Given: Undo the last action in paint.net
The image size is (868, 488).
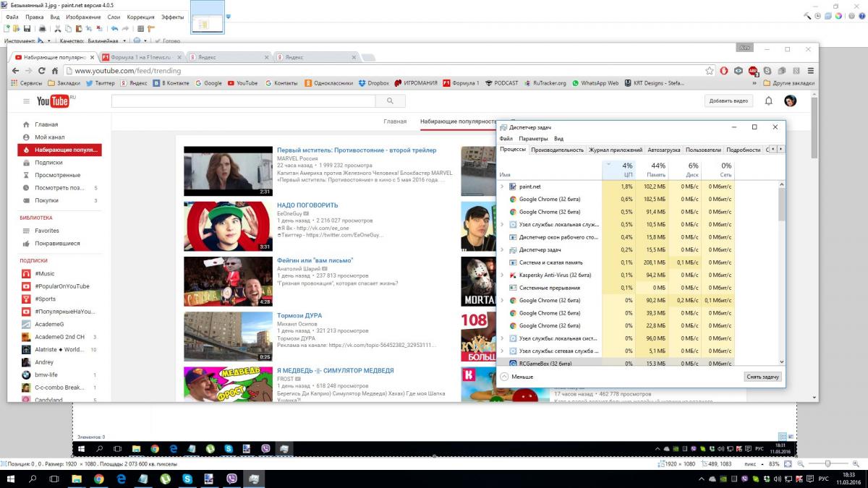Looking at the screenshot, I should (x=114, y=29).
